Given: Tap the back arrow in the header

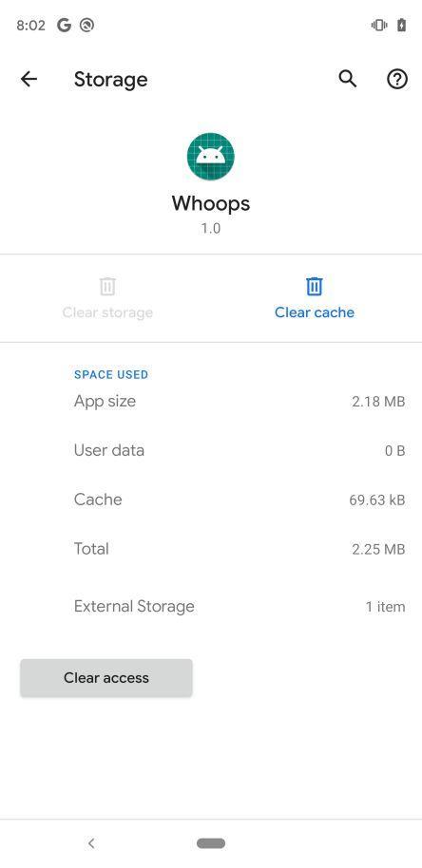Looking at the screenshot, I should (x=29, y=79).
